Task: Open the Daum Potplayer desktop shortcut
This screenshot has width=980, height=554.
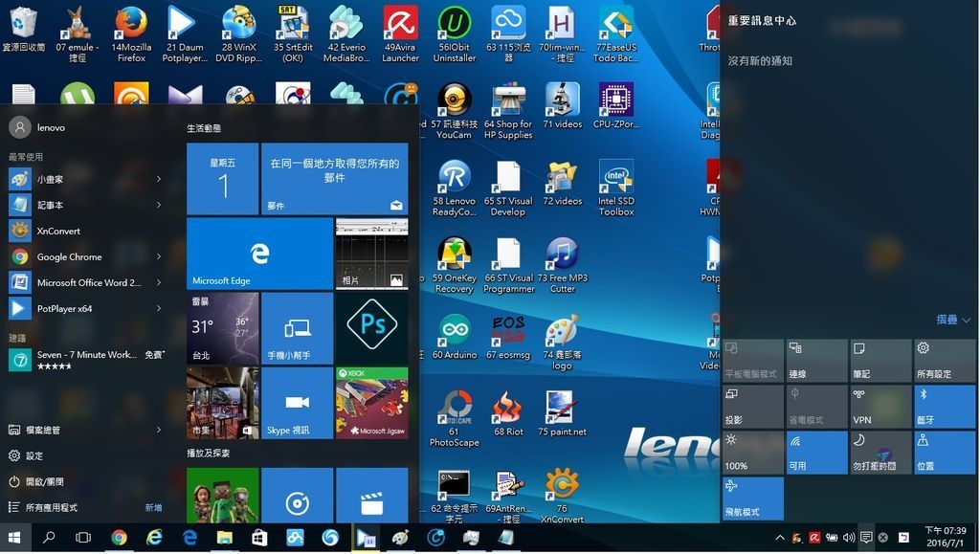Action: pos(185,34)
